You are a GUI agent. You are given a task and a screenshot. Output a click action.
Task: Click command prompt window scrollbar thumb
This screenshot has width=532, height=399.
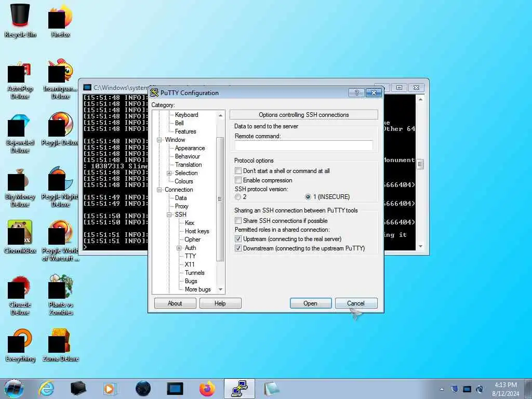coord(420,165)
